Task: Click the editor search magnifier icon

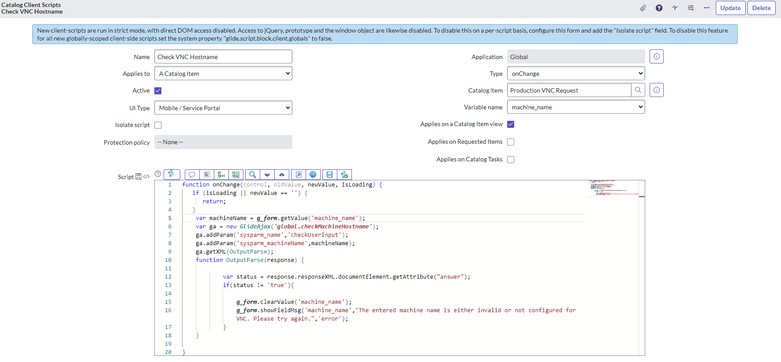Action: 253,174
